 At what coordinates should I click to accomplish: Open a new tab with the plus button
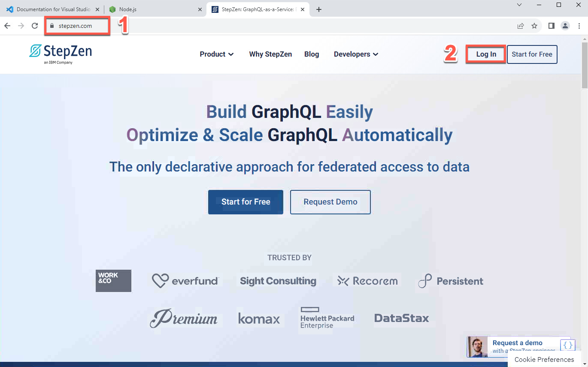coord(318,9)
